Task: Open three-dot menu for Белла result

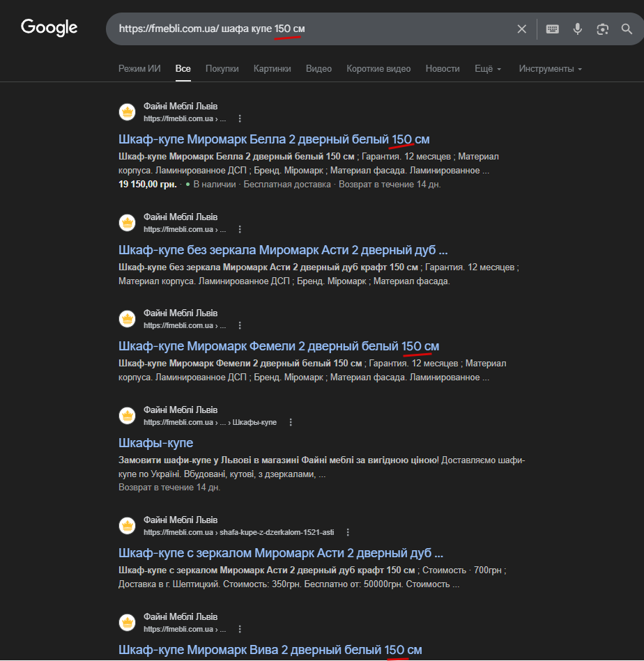Action: tap(240, 118)
